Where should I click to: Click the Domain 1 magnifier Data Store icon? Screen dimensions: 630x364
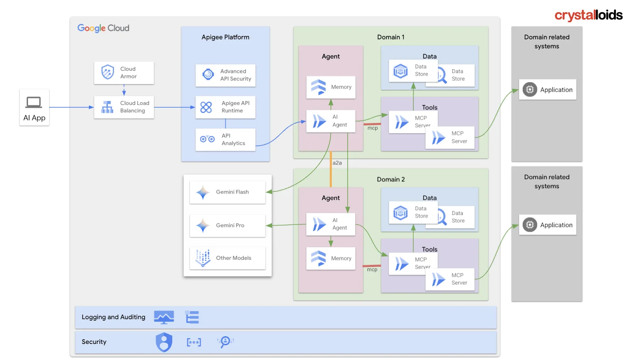tap(442, 76)
